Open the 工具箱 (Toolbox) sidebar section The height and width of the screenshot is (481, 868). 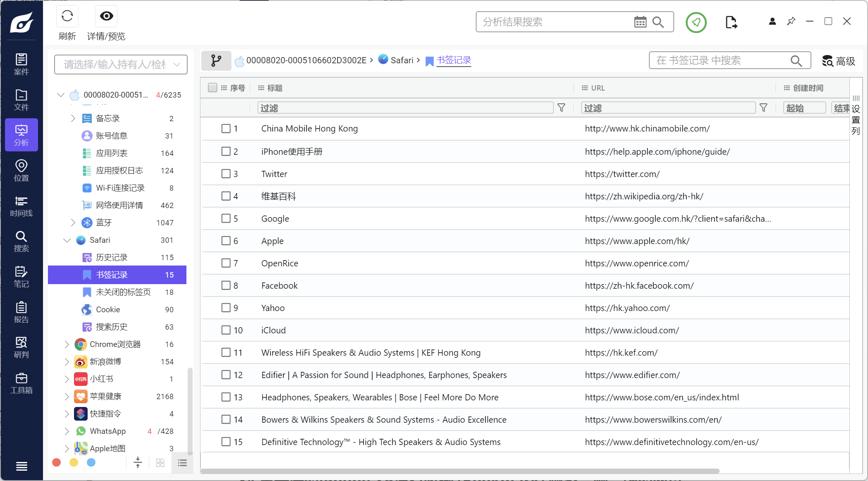[21, 383]
